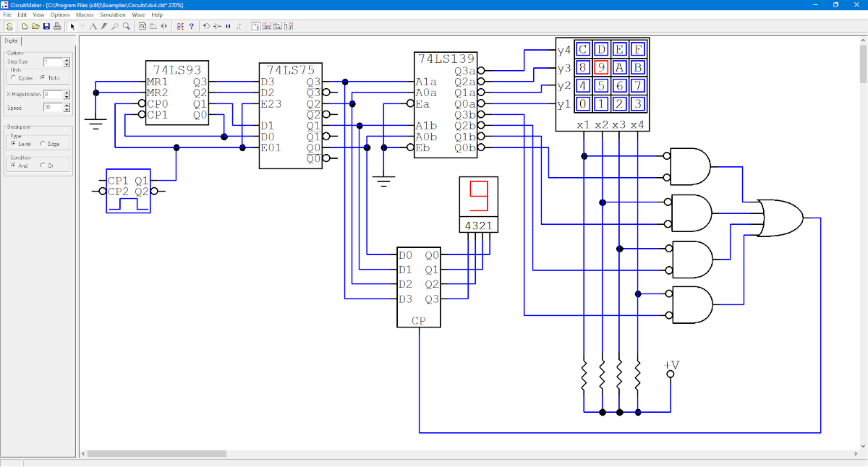Select the Text tool
Screen dimensions: 868x467
93,25
